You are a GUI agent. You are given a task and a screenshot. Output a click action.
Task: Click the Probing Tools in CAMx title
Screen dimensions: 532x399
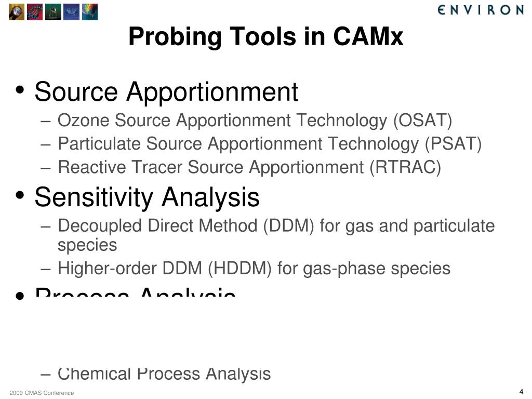point(265,36)
